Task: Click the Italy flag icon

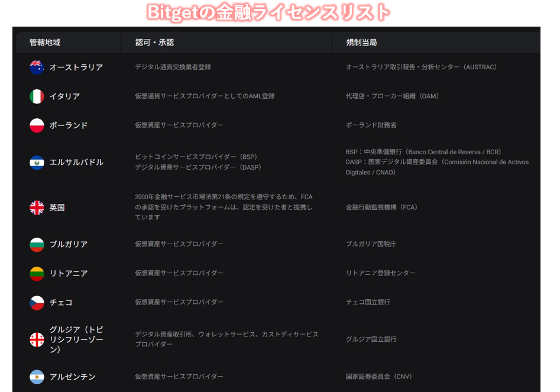Action: click(x=37, y=96)
